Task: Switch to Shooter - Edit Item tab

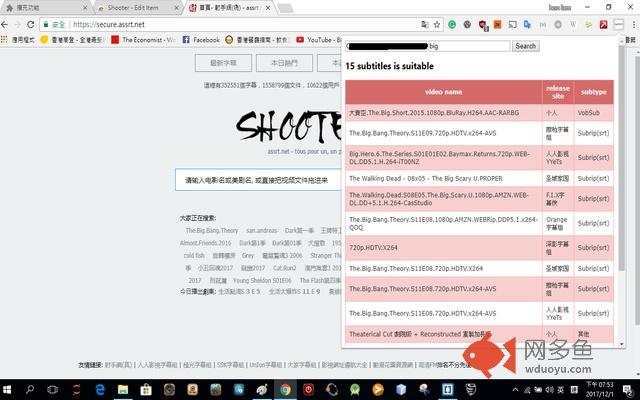Action: pos(131,7)
